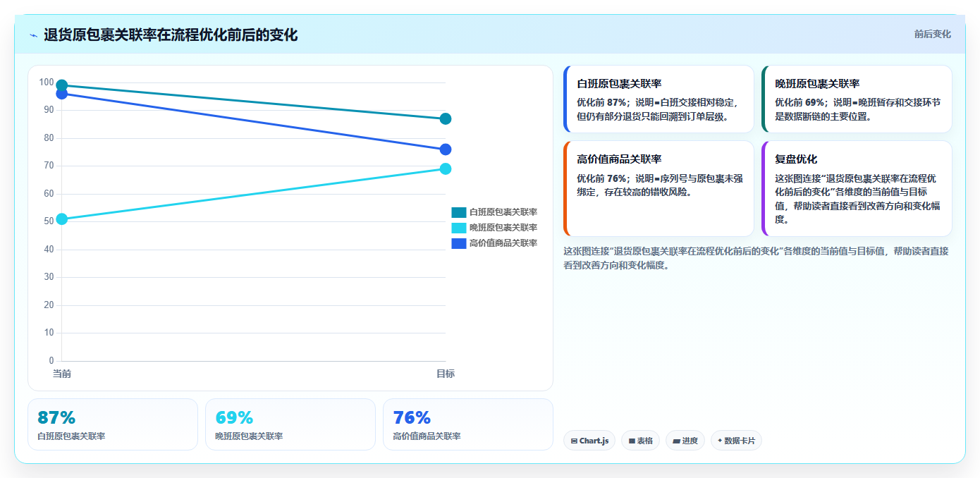
Task: Click description text starting 优化前 69%
Action: (x=857, y=109)
